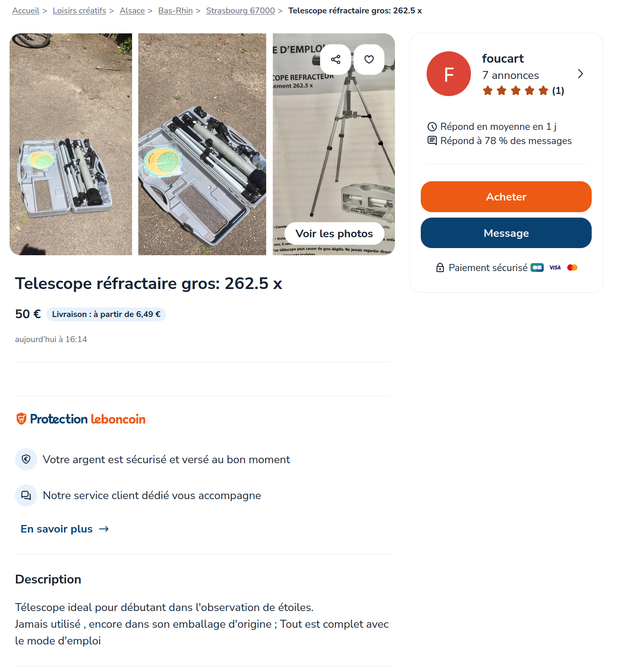This screenshot has height=672, width=618.
Task: Click the share icon on photos
Action: [x=336, y=59]
